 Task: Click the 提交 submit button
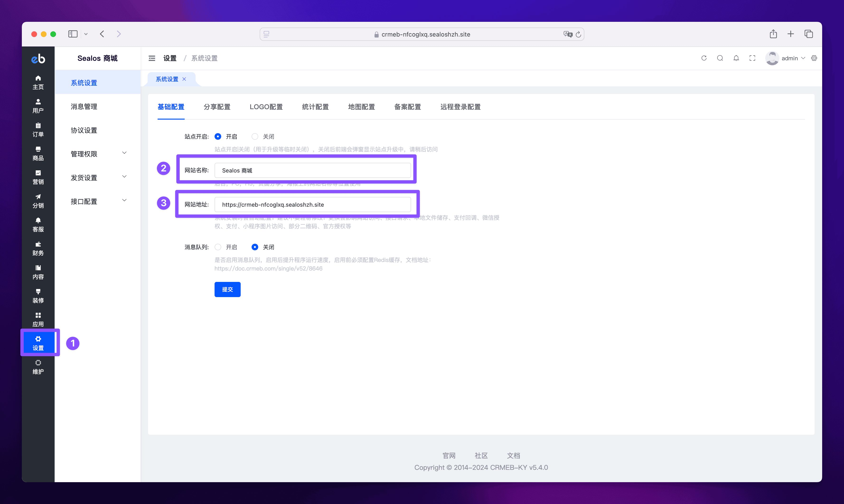pos(228,289)
